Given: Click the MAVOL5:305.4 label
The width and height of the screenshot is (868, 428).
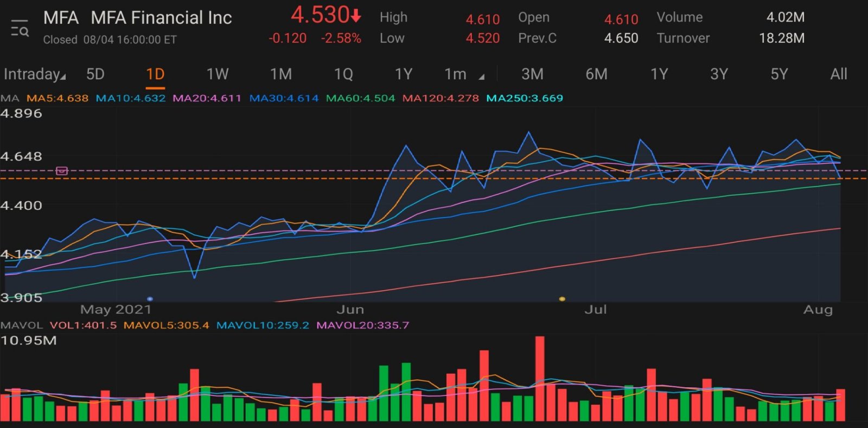Looking at the screenshot, I should coord(166,325).
